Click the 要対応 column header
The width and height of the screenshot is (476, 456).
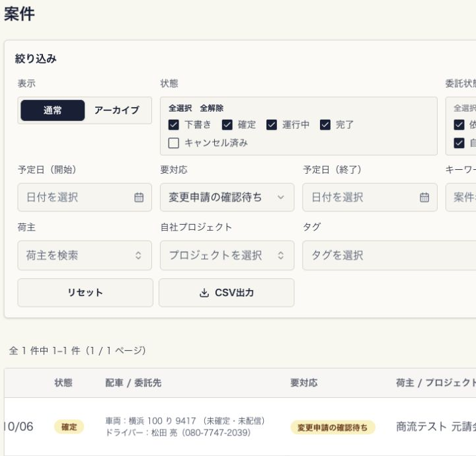pyautogui.click(x=304, y=383)
